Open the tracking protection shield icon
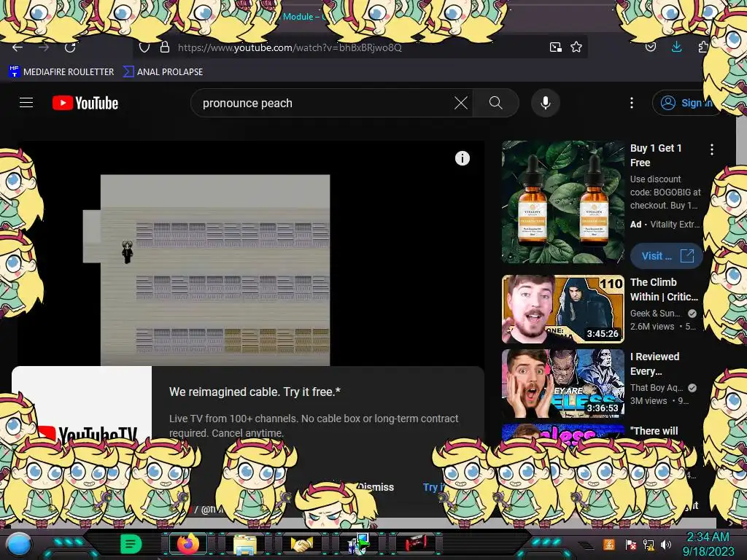The image size is (747, 560). 144,47
